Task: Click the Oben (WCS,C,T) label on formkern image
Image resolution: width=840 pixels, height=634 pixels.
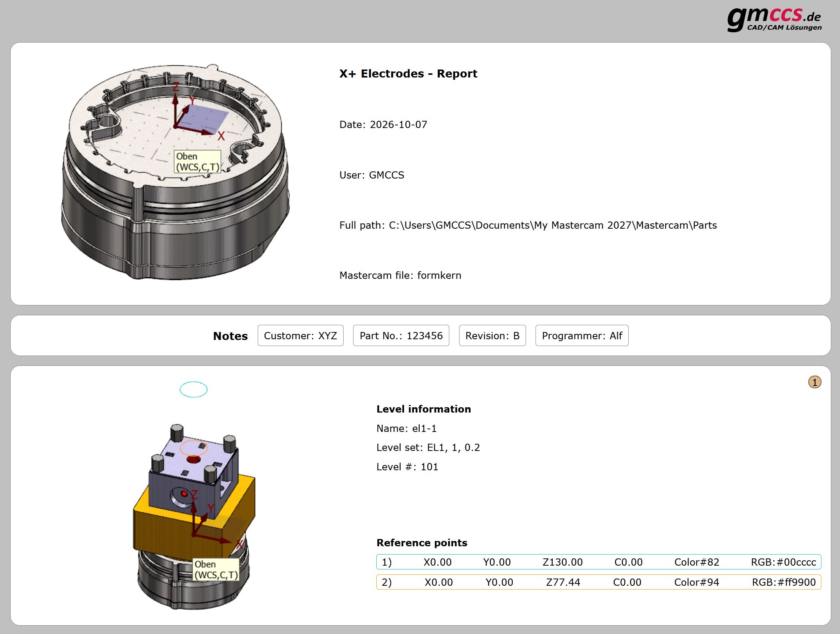Action: 198,161
